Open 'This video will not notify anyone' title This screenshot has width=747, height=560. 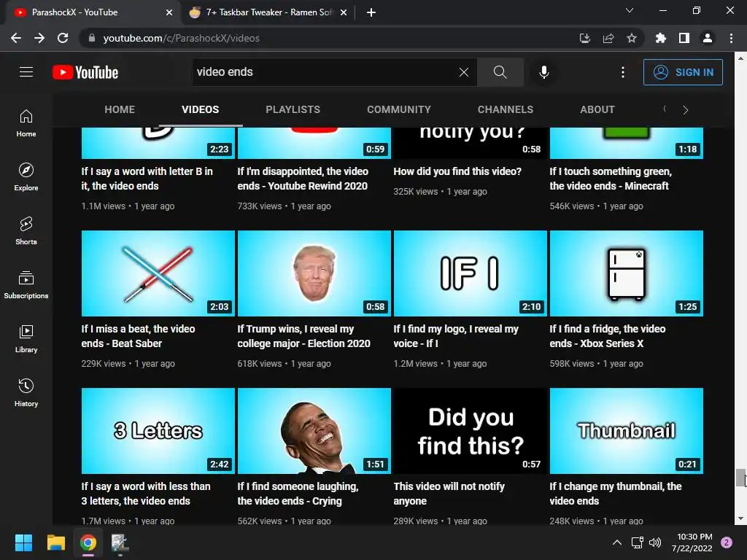click(449, 494)
